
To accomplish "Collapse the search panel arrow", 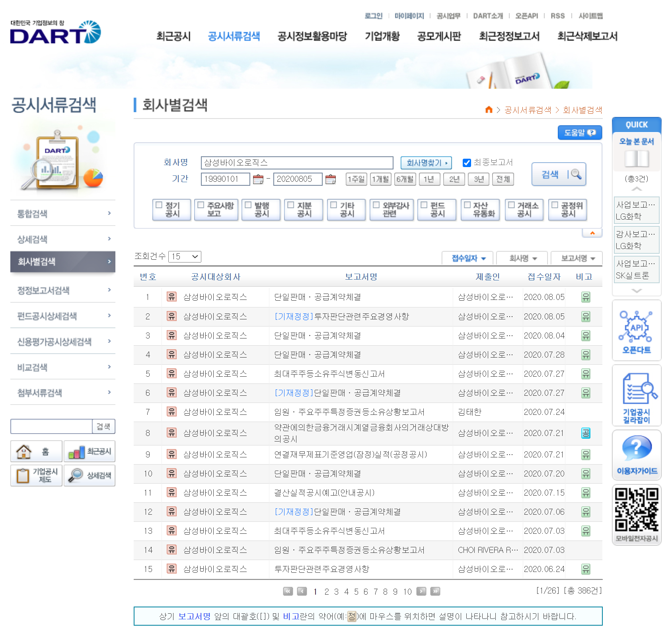I will click(x=592, y=233).
